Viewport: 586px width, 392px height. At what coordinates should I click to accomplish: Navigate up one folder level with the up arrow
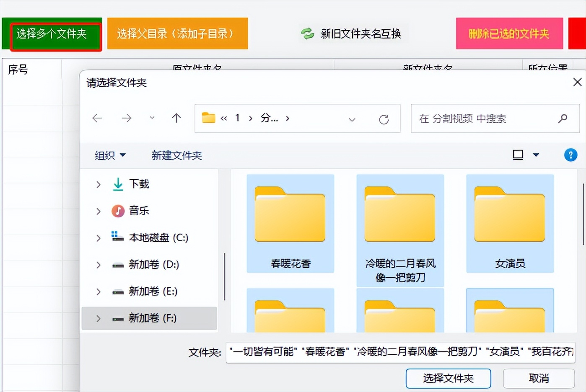point(176,118)
